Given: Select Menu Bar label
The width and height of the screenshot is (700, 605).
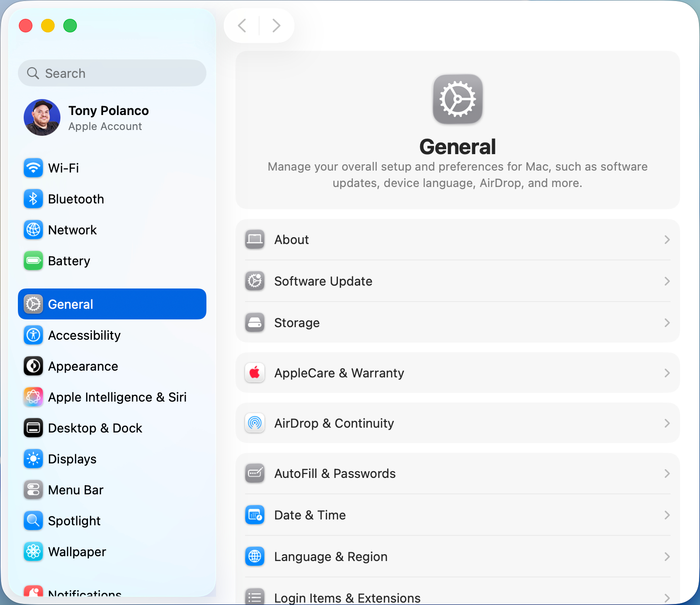Looking at the screenshot, I should [x=76, y=490].
